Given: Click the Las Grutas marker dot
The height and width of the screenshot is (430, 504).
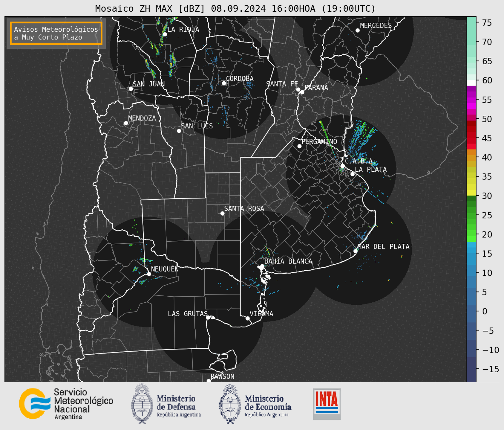Looking at the screenshot, I should tap(208, 318).
